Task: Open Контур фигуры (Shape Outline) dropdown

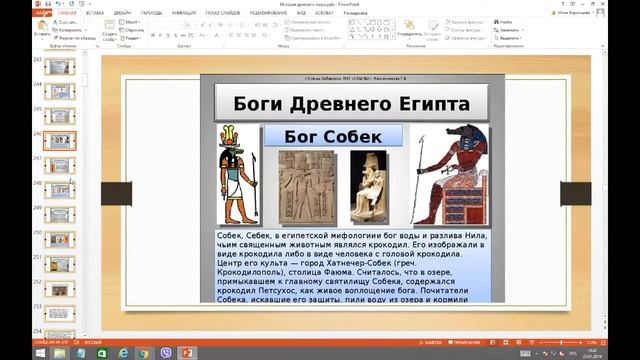Action: (465, 30)
